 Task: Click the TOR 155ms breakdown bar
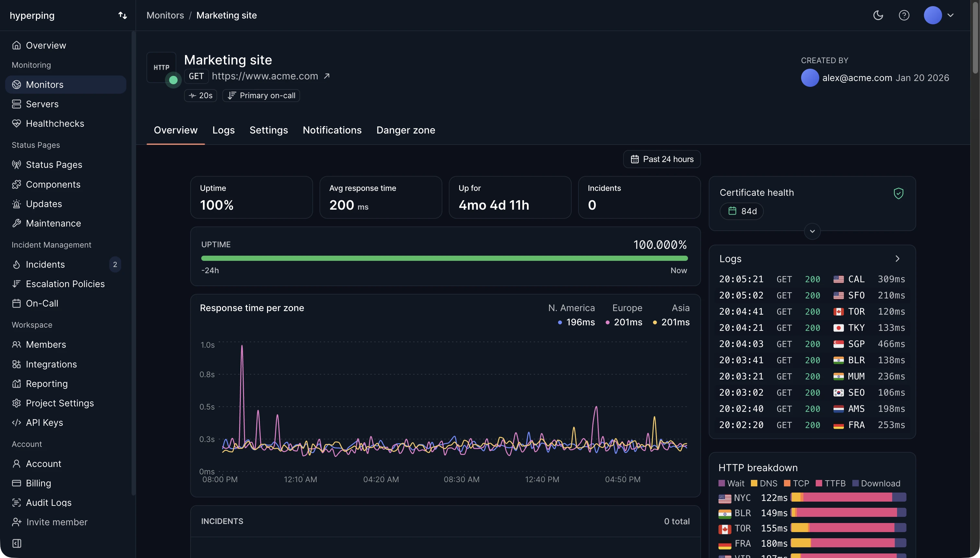coord(848,528)
